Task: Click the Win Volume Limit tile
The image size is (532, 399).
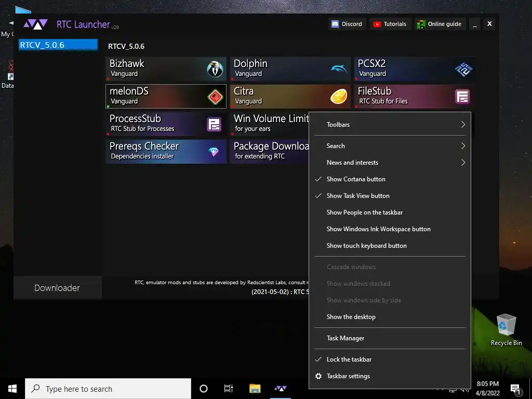Action: coord(270,124)
